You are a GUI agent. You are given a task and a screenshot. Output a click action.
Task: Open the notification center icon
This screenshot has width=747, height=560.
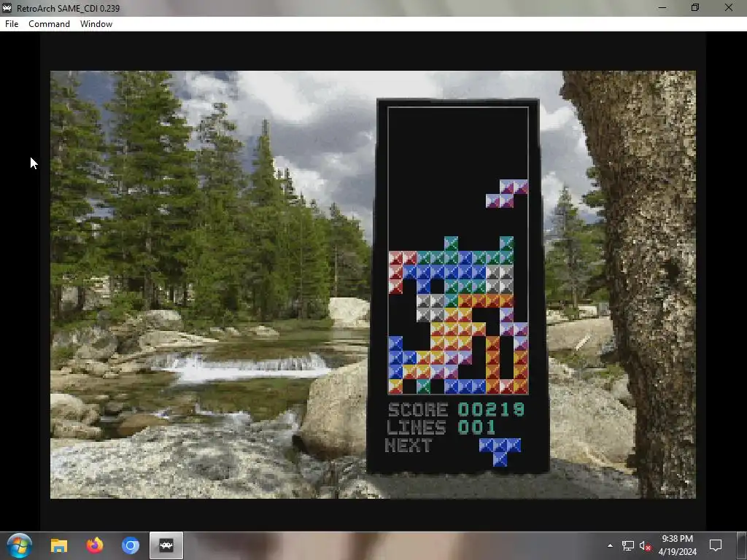(x=716, y=545)
